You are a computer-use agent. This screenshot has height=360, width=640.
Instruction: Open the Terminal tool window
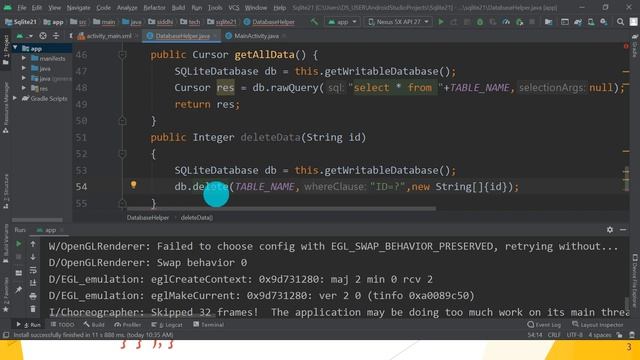(x=208, y=325)
